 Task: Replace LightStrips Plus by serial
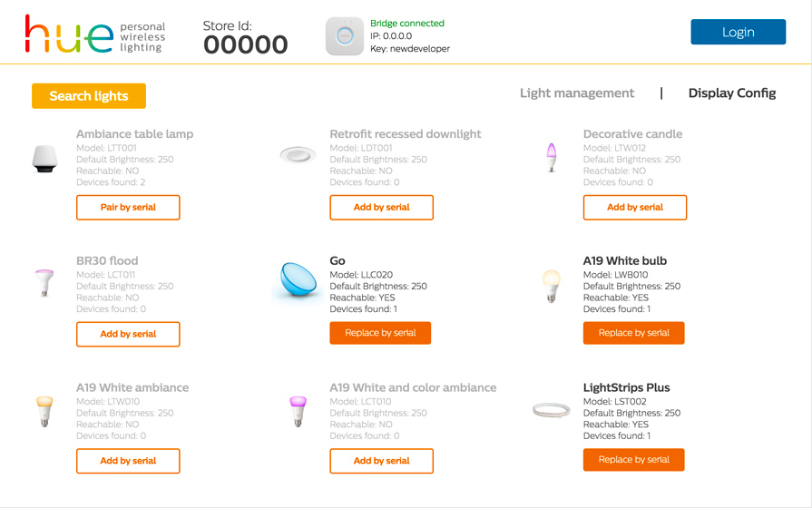(634, 460)
